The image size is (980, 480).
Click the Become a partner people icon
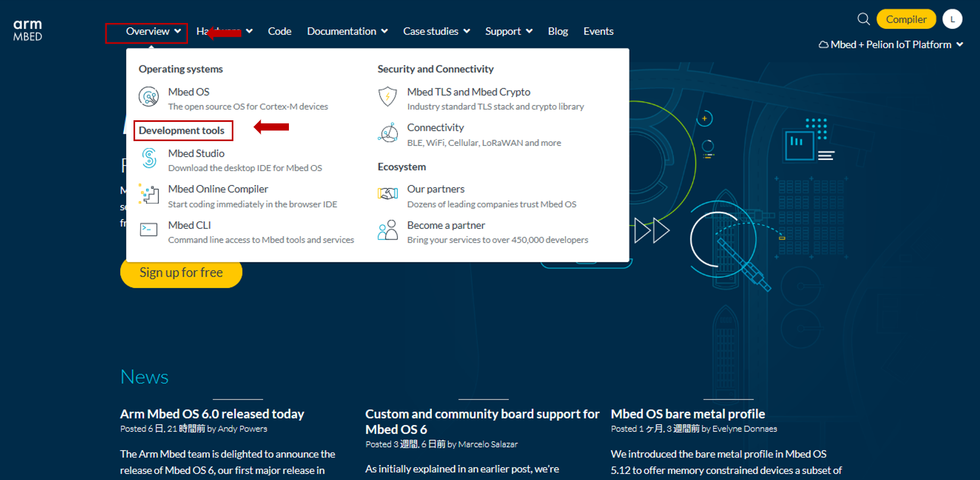point(388,230)
